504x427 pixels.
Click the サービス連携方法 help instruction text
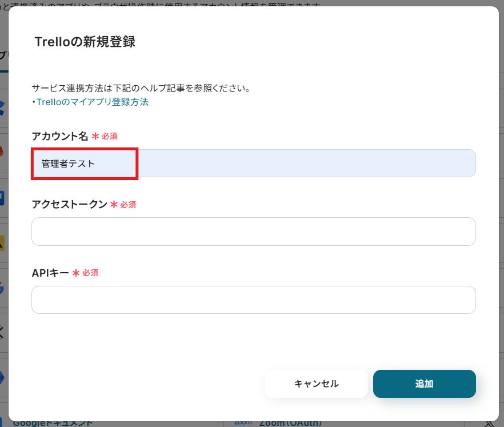point(141,88)
